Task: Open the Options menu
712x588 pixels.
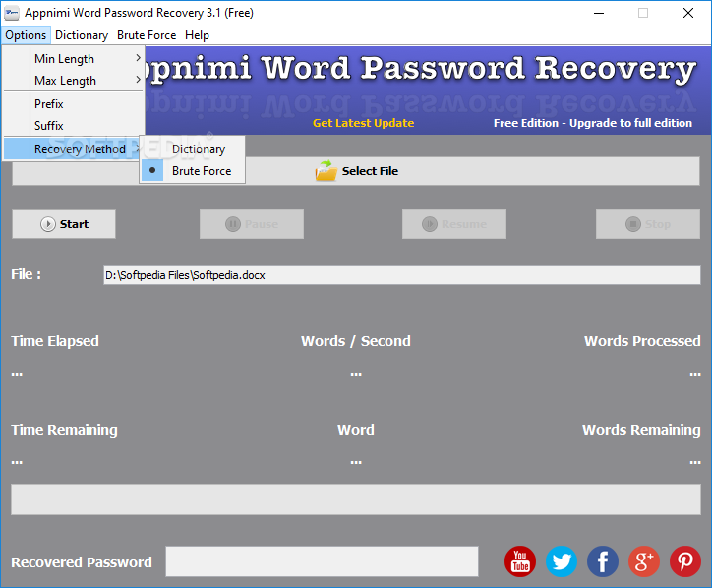Action: tap(26, 35)
